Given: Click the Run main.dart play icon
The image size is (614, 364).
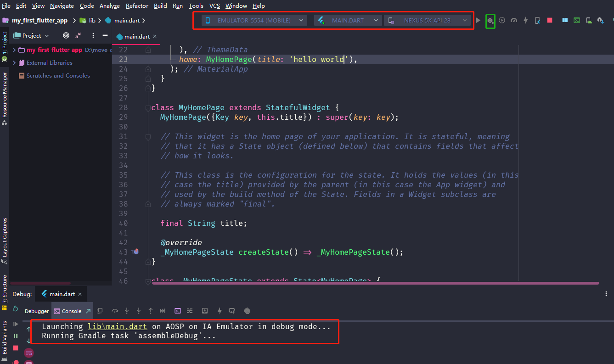Looking at the screenshot, I should (x=478, y=20).
